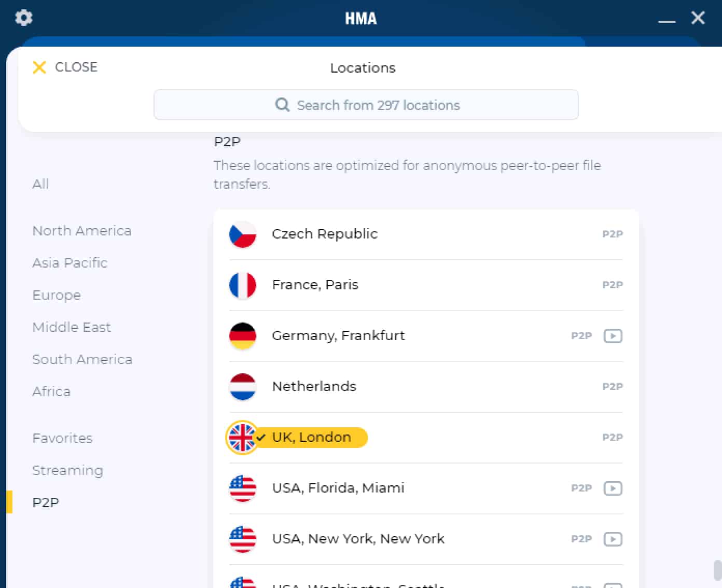
Task: Click the streaming icon on USA, New York row
Action: (613, 539)
